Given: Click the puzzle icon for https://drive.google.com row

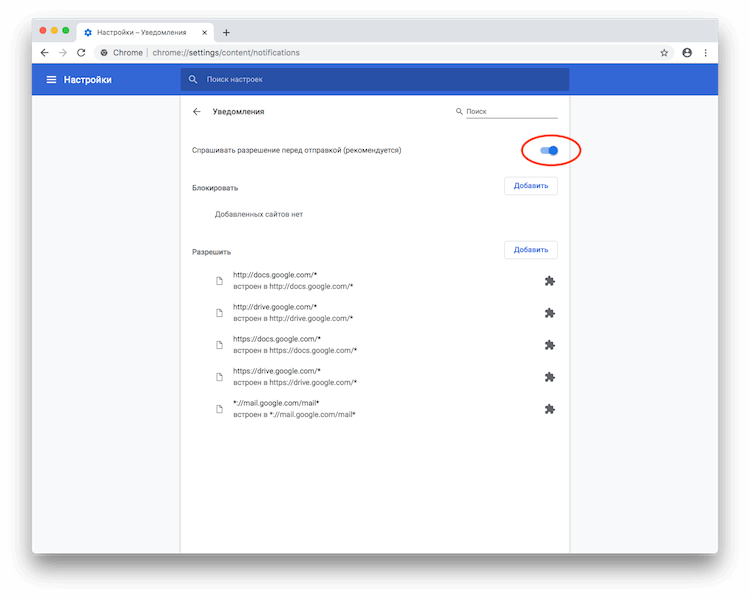Looking at the screenshot, I should point(549,377).
